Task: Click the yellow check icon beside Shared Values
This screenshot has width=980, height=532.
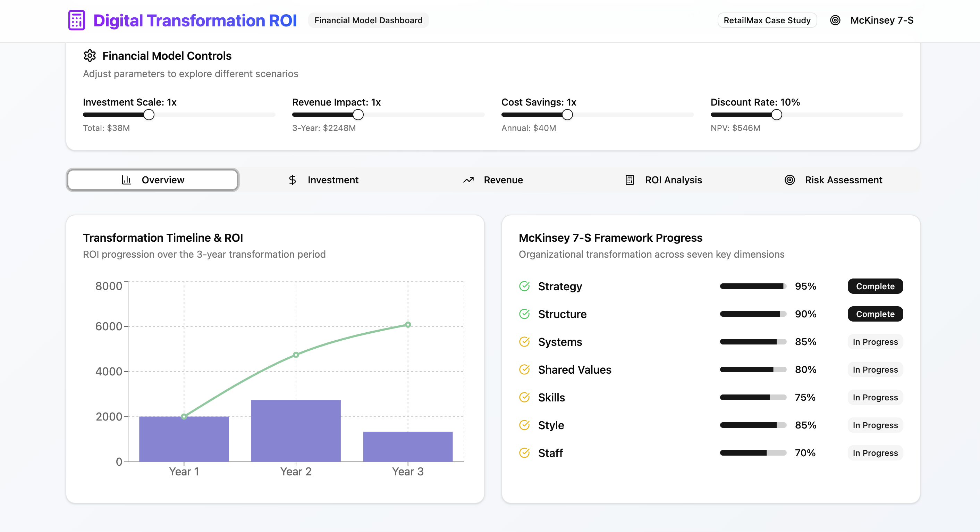Action: click(x=524, y=369)
